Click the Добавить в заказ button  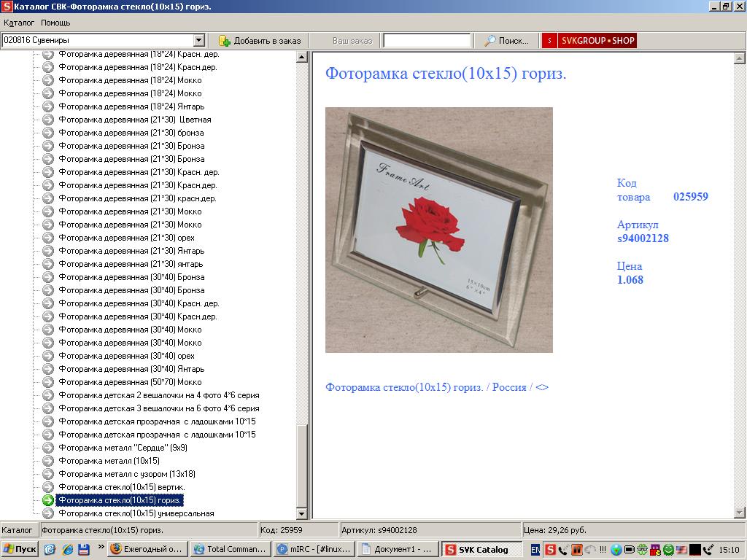pyautogui.click(x=260, y=41)
